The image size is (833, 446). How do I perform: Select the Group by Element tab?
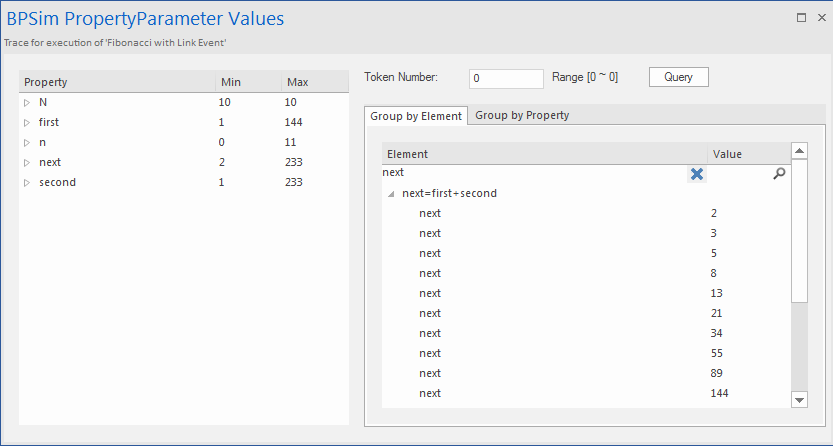[416, 116]
